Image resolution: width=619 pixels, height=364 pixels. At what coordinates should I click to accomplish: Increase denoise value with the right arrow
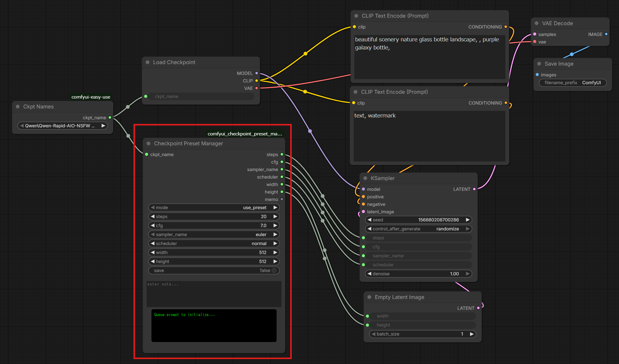pyautogui.click(x=468, y=274)
